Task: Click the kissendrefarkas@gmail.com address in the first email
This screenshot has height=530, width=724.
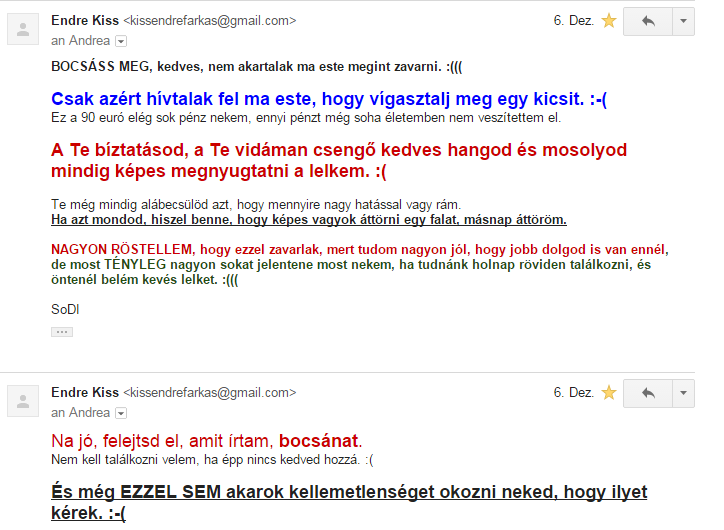Action: [x=209, y=20]
